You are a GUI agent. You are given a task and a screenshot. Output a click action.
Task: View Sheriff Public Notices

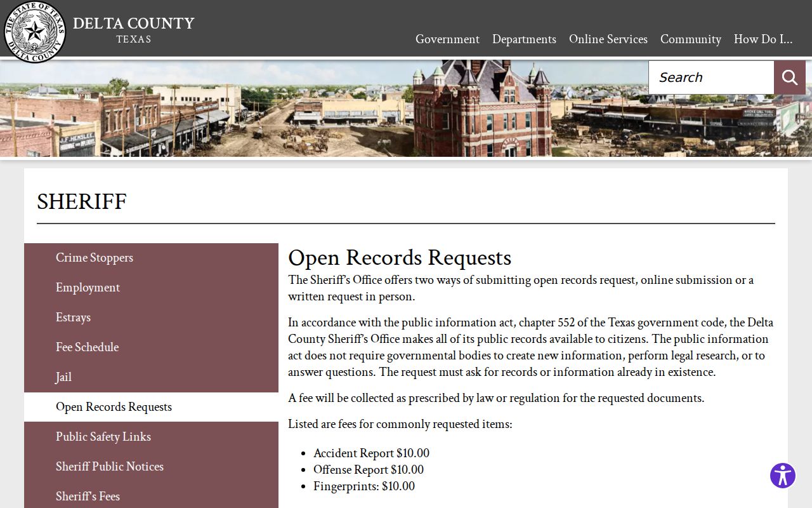(x=151, y=467)
